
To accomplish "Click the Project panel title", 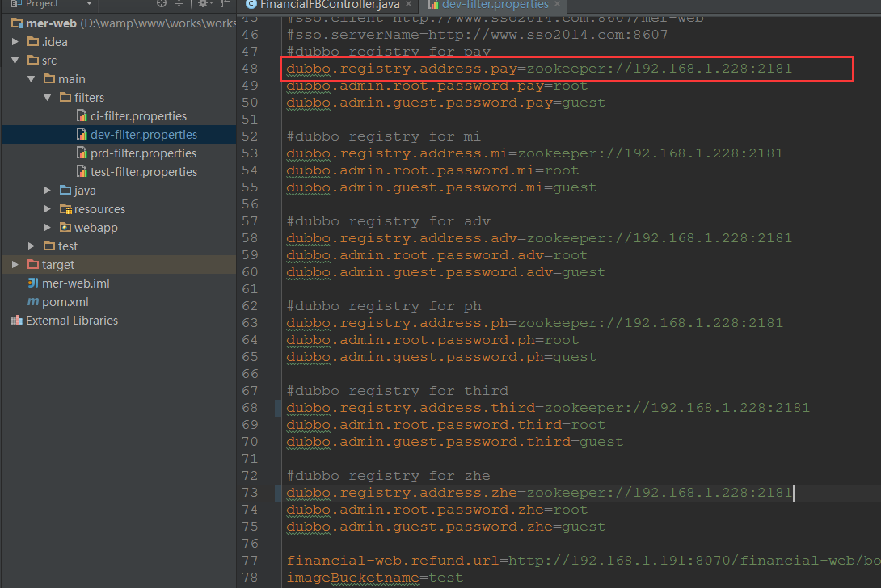I will pyautogui.click(x=41, y=3).
